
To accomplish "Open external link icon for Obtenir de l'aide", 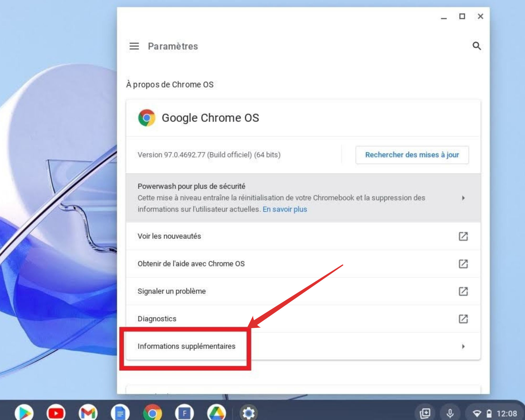I will [x=463, y=264].
